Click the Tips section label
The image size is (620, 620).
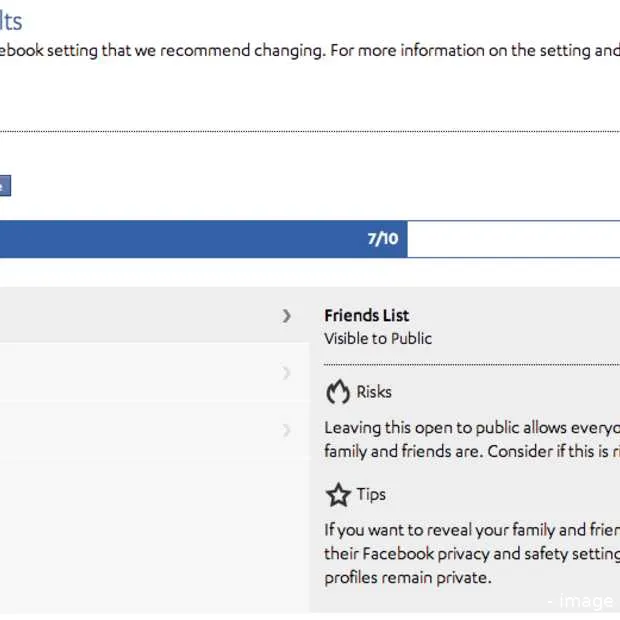(x=371, y=494)
